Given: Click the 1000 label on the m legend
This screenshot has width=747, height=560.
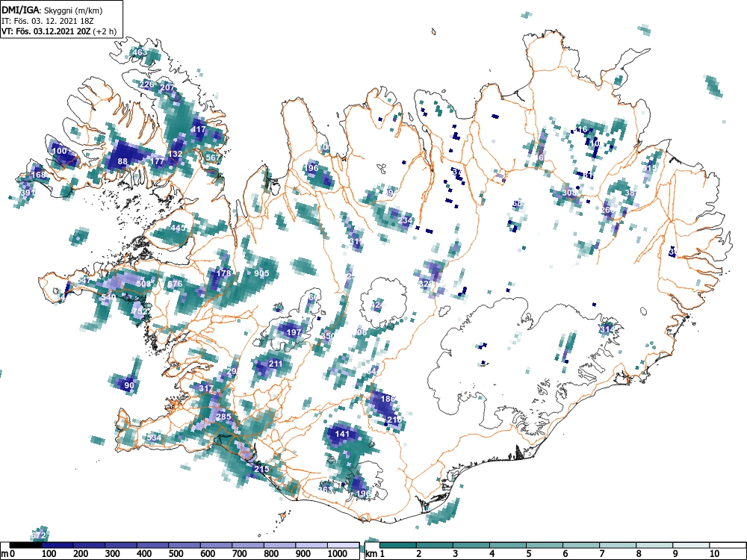Looking at the screenshot, I should pos(338,554).
